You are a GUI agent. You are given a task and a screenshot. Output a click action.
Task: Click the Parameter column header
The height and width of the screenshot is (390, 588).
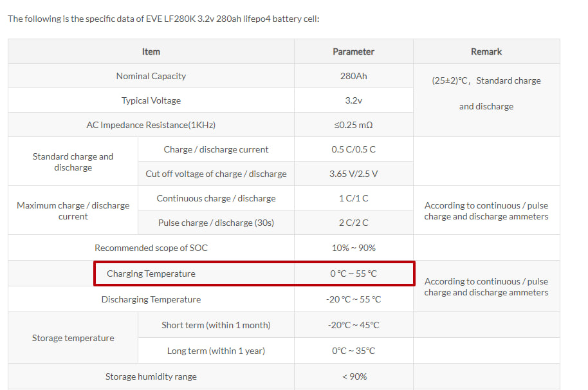coord(354,51)
